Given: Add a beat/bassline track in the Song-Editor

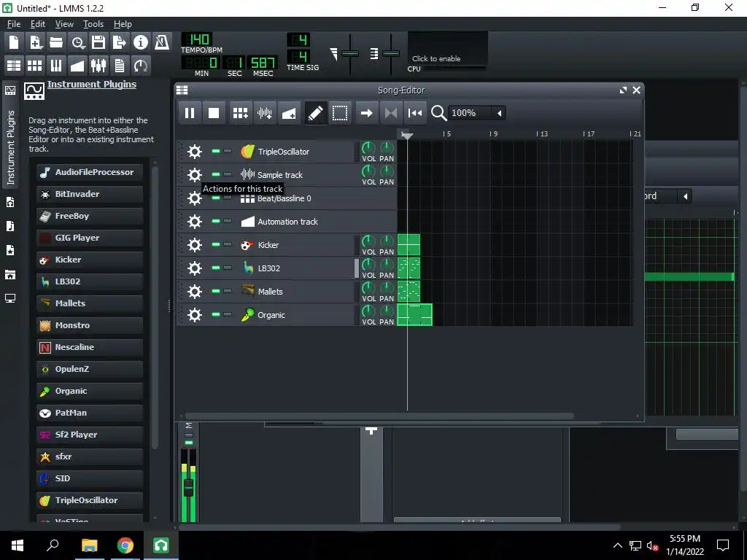Looking at the screenshot, I should tap(240, 113).
